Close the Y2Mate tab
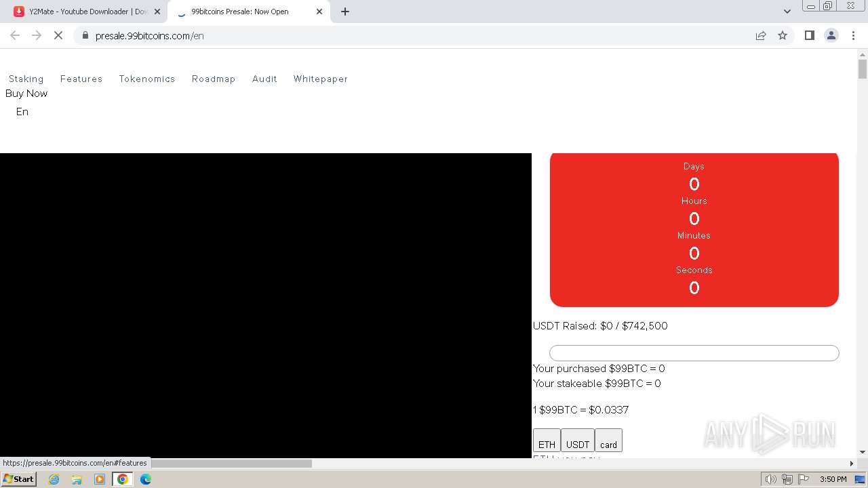The width and height of the screenshot is (868, 488). 157,12
